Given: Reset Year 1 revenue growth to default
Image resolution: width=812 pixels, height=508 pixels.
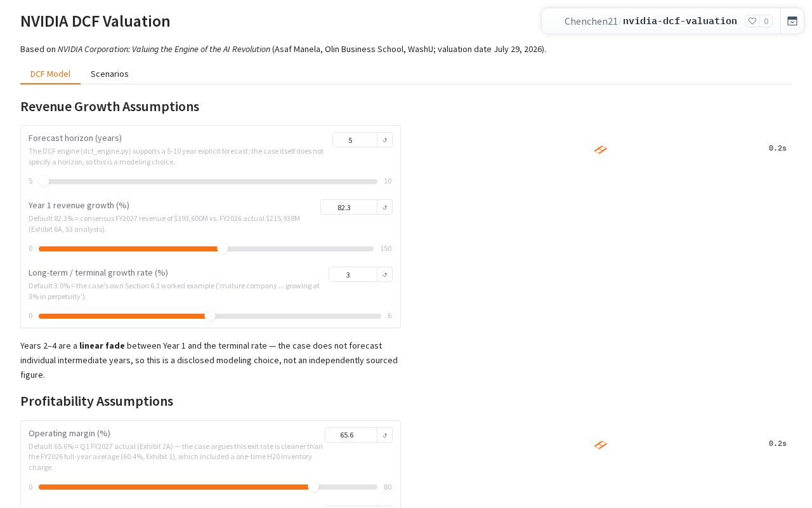Looking at the screenshot, I should pos(384,207).
